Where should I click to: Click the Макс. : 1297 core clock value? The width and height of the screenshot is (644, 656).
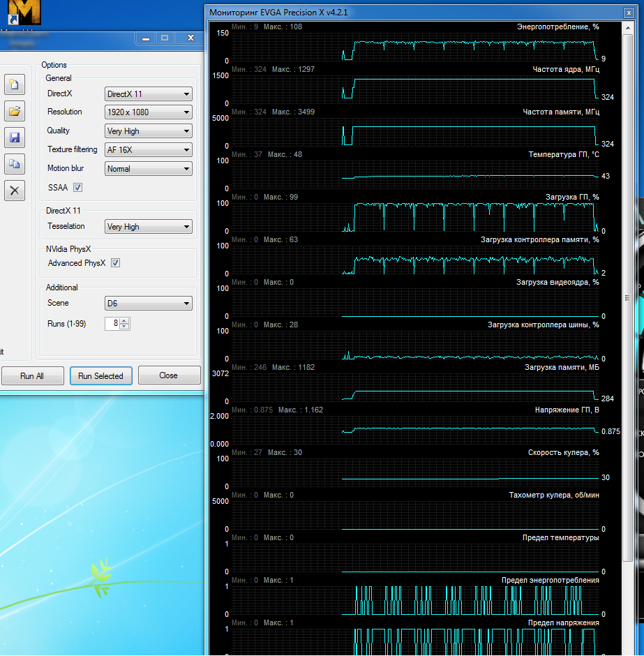pos(293,70)
